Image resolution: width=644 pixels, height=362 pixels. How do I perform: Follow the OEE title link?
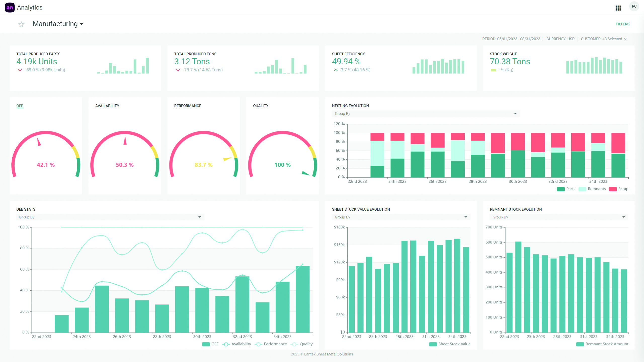tap(20, 106)
